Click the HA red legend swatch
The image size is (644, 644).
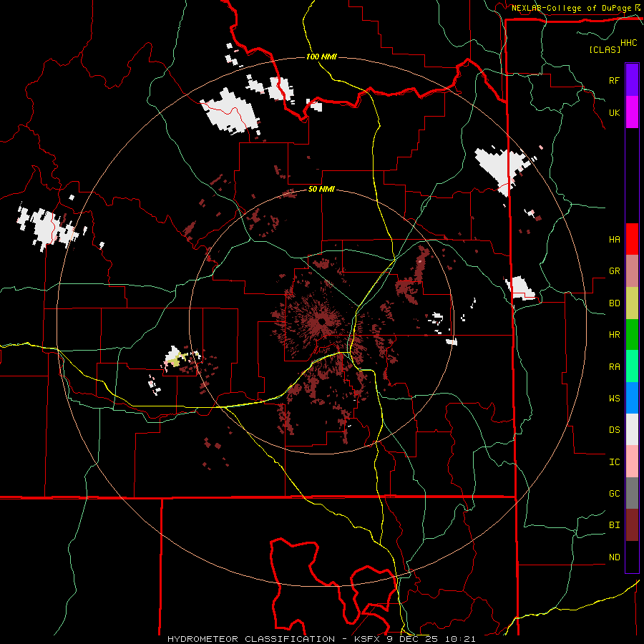click(x=632, y=239)
